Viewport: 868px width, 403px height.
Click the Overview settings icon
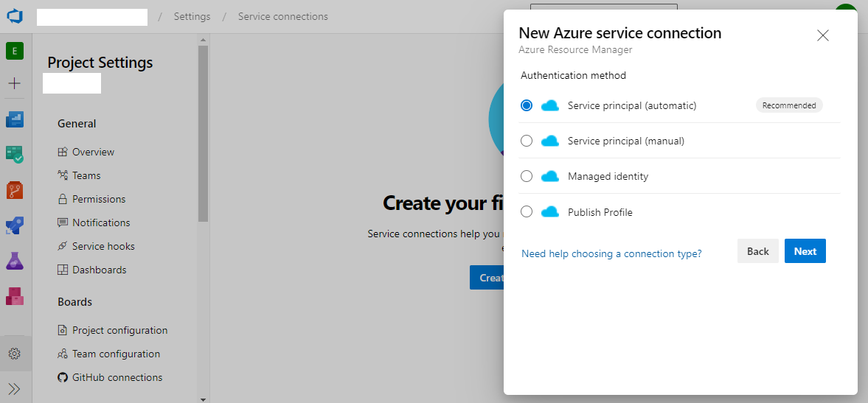[63, 152]
